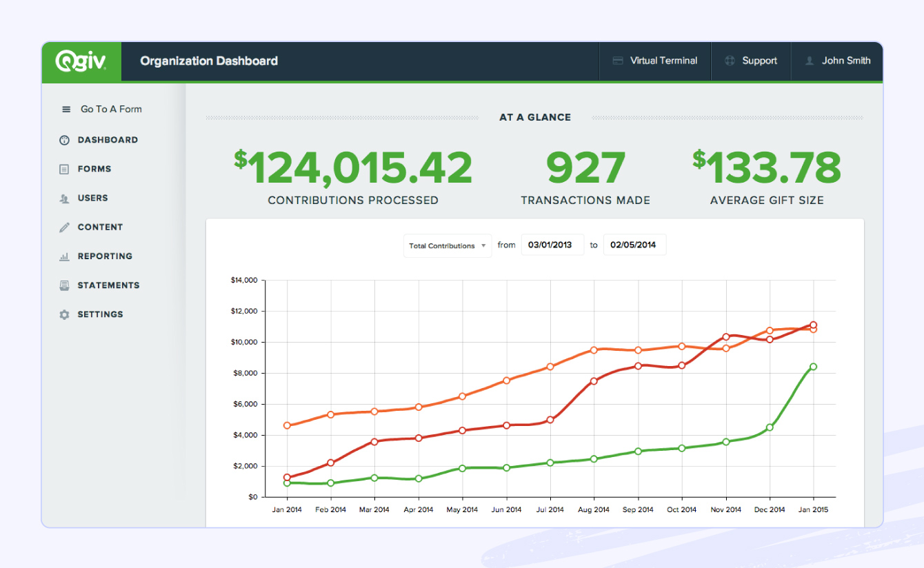Click orange line data point at Jan 2014
This screenshot has width=924, height=568.
(x=287, y=426)
